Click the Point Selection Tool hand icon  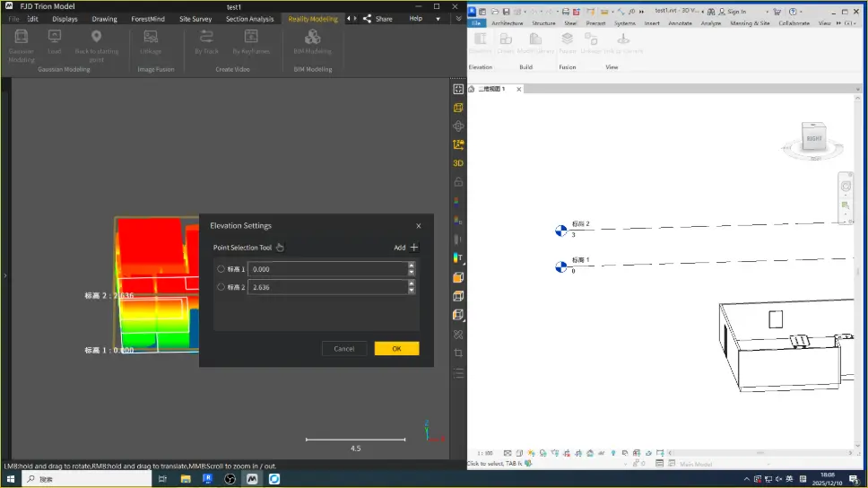pos(280,248)
